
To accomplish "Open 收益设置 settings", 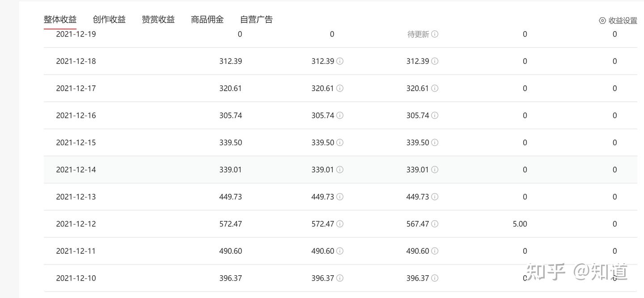I will 618,21.
